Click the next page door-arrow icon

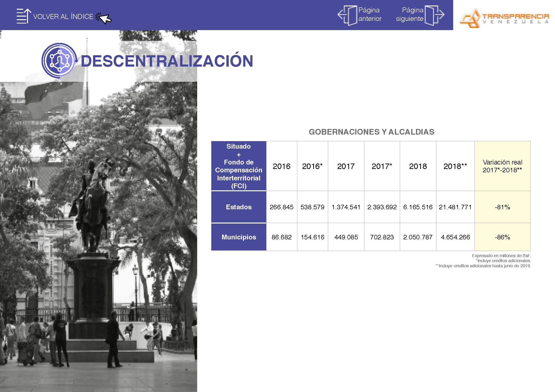click(x=435, y=15)
